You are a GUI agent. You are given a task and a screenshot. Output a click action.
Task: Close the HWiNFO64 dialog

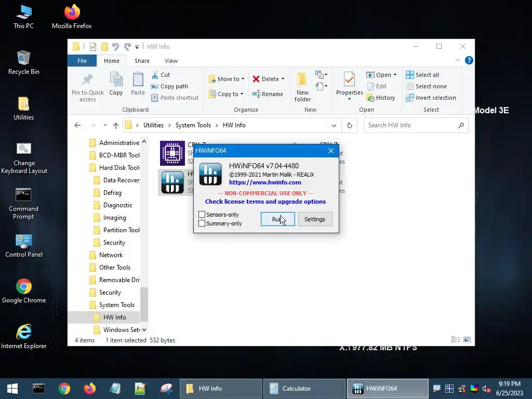[x=331, y=151]
